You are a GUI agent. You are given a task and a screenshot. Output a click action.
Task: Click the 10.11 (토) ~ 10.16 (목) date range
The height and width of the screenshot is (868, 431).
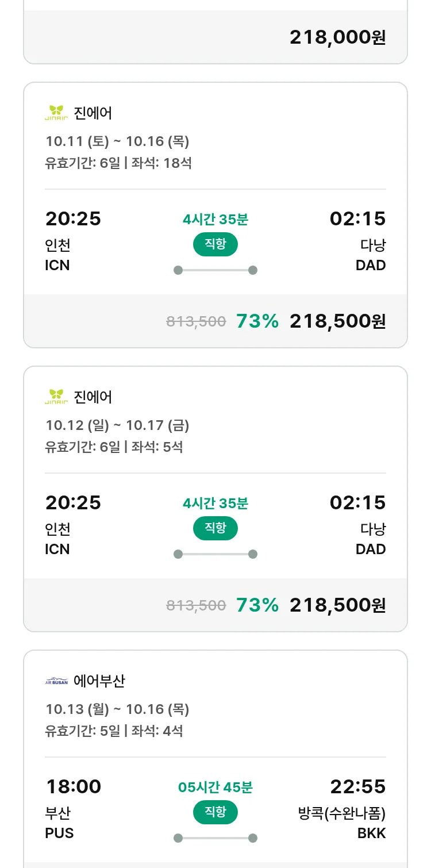tap(117, 141)
